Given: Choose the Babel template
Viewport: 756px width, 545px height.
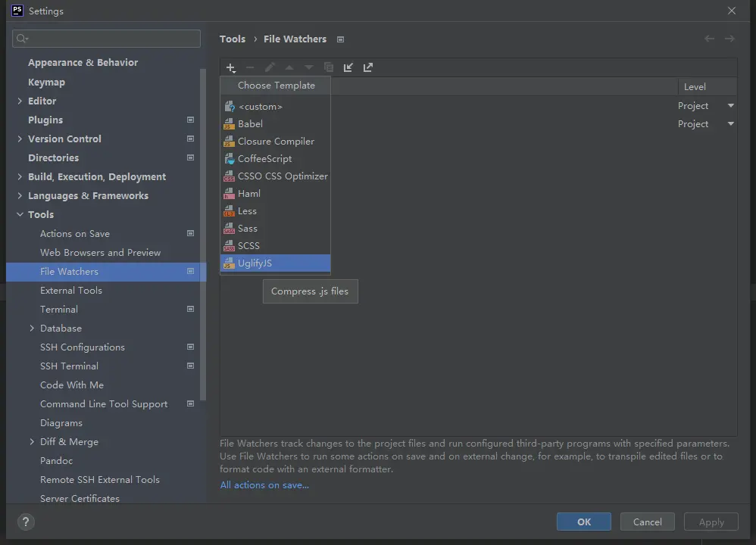Looking at the screenshot, I should tap(275, 124).
